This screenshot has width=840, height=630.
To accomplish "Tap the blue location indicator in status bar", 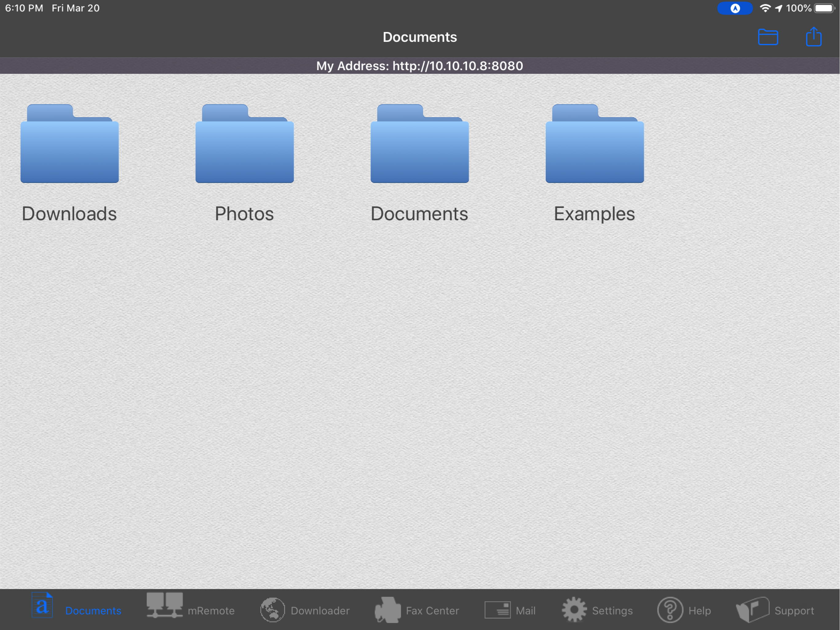I will coord(735,8).
